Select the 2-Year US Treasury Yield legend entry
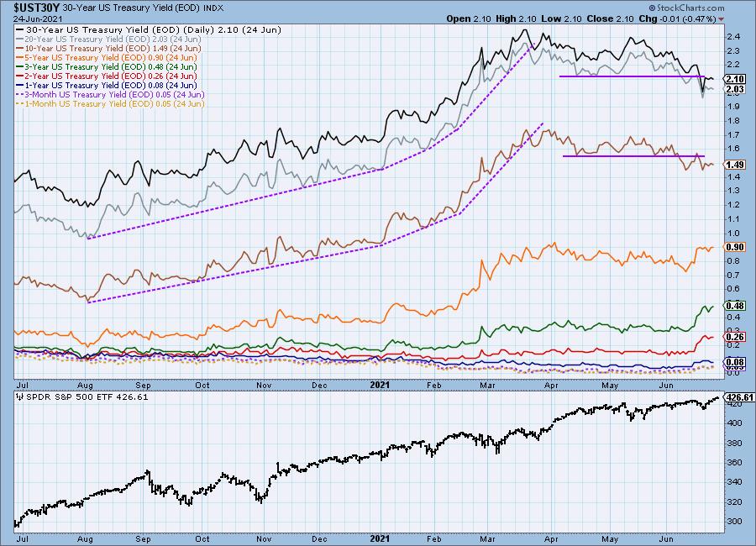This screenshot has width=756, height=546. 107,76
